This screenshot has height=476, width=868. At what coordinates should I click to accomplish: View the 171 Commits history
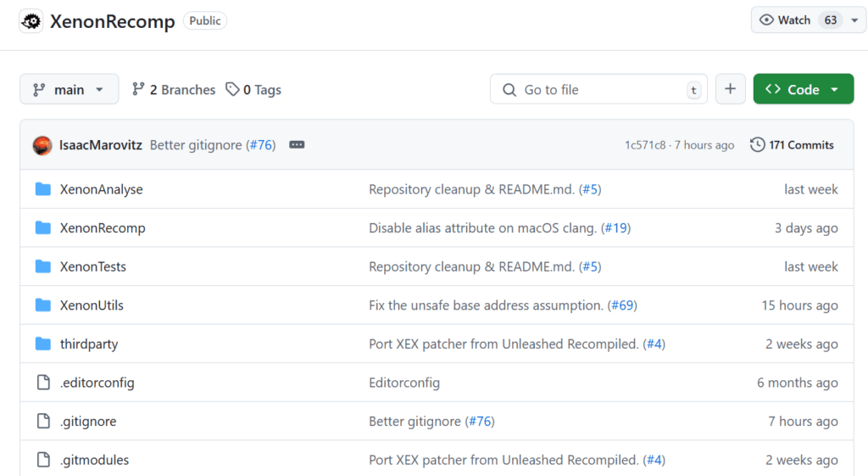[x=793, y=145]
